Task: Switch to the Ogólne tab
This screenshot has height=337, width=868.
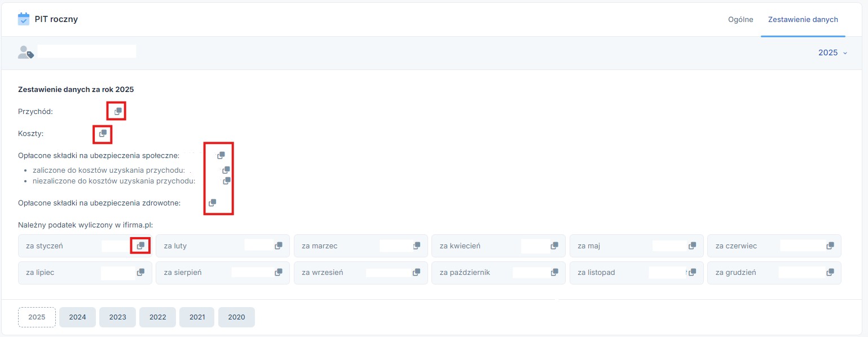Action: 741,19
